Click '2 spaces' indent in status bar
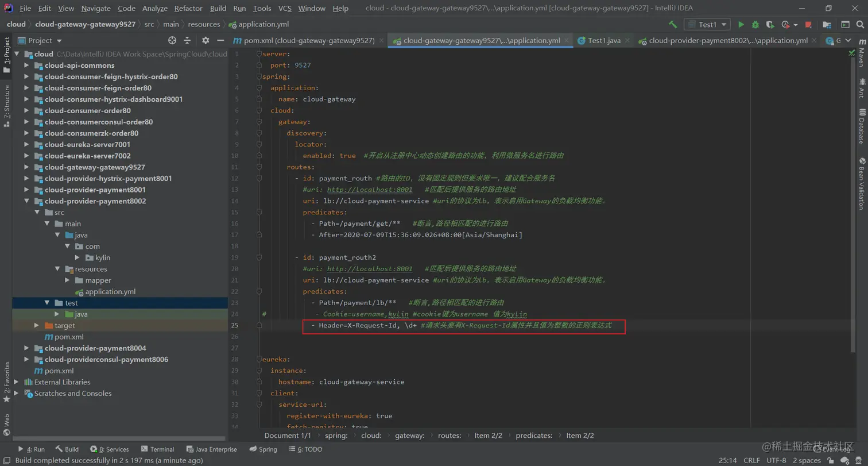The height and width of the screenshot is (466, 868). click(807, 460)
